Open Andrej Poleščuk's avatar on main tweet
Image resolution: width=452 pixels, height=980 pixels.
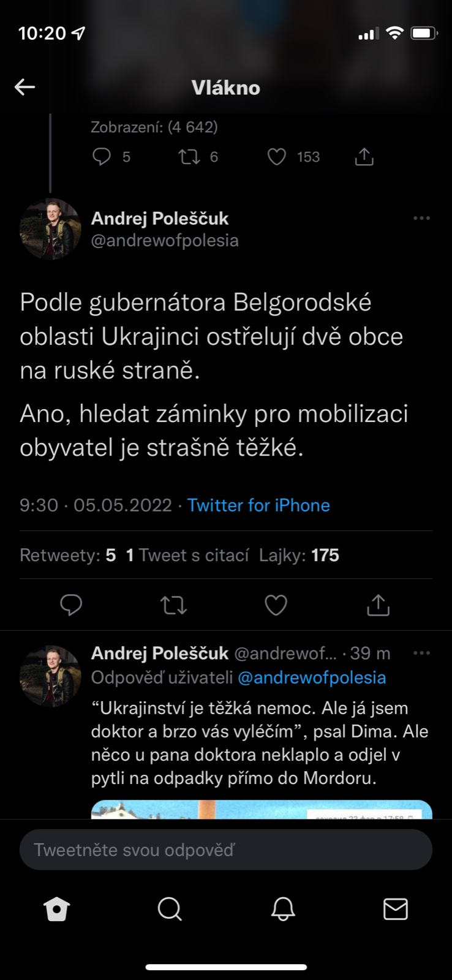point(50,229)
